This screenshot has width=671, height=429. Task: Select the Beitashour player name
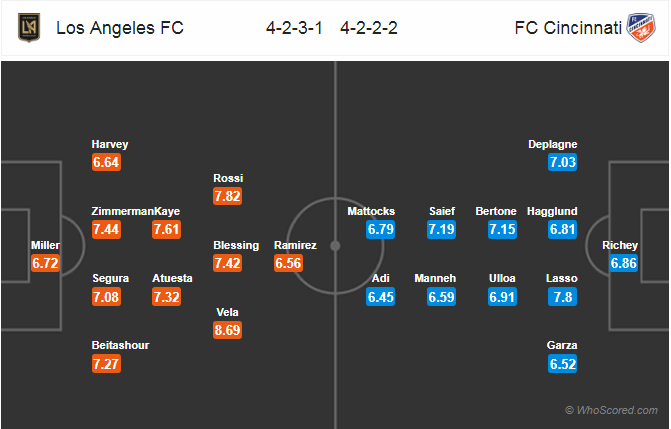click(x=120, y=345)
